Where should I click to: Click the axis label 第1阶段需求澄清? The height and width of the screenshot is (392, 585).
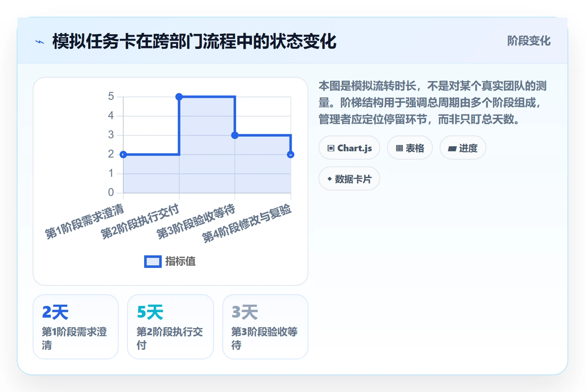point(84,221)
